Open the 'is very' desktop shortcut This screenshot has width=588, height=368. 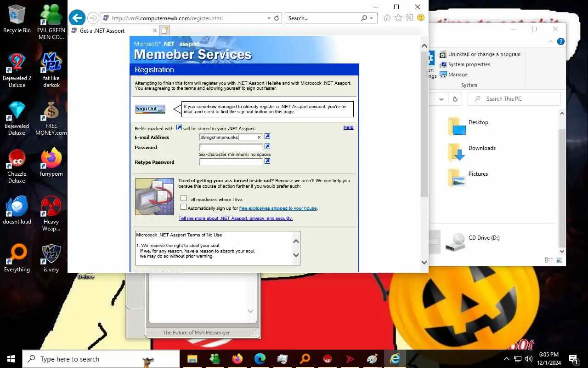[x=51, y=258]
